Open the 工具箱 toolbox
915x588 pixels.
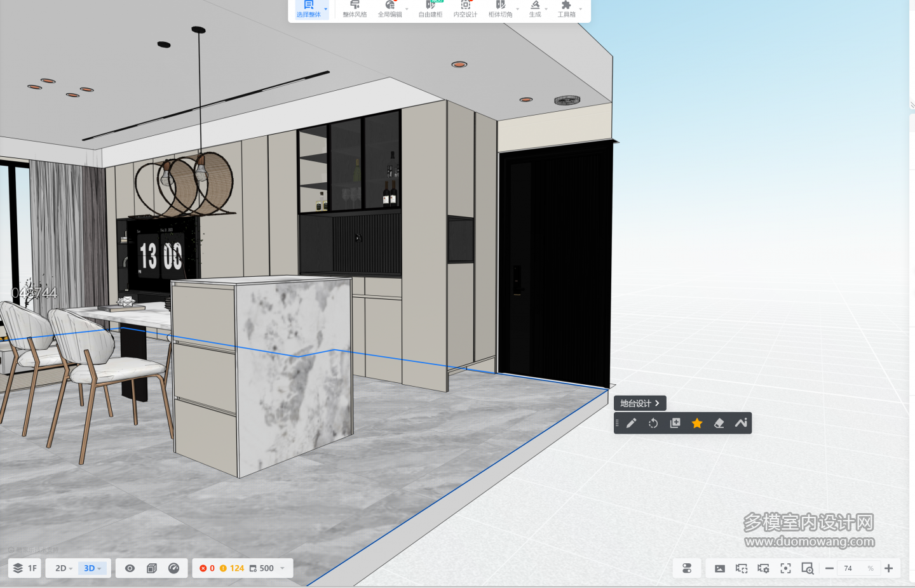(566, 10)
